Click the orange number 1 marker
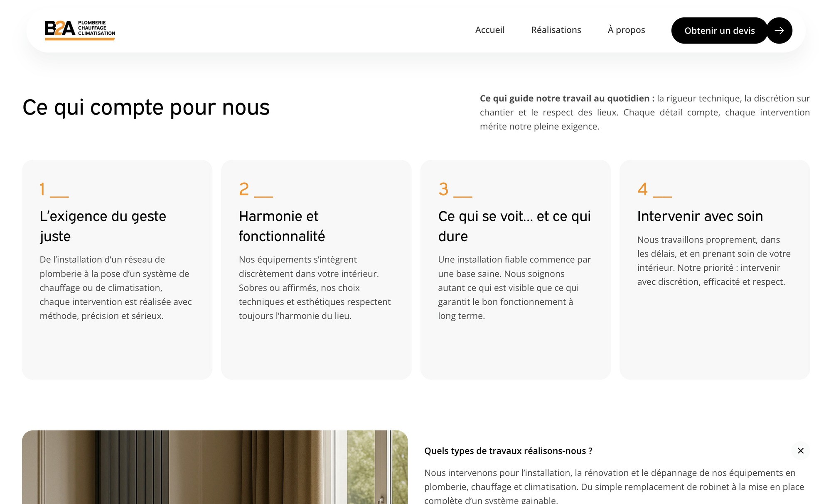The width and height of the screenshot is (831, 504). pos(42,189)
